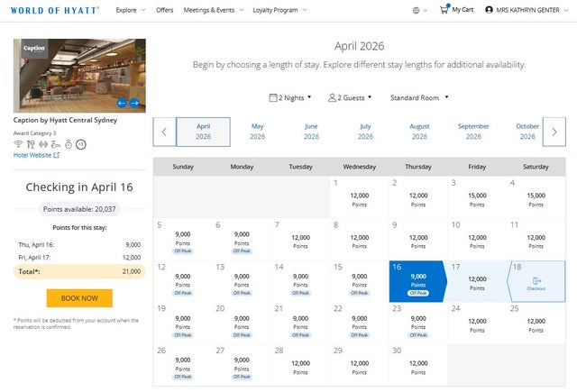Expand the Explore menu
This screenshot has height=392, width=577.
point(131,10)
